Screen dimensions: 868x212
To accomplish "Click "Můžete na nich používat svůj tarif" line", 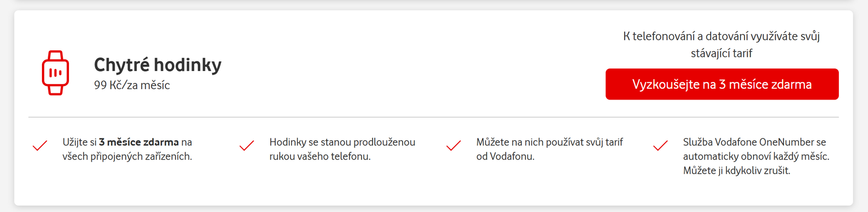I will tap(549, 142).
